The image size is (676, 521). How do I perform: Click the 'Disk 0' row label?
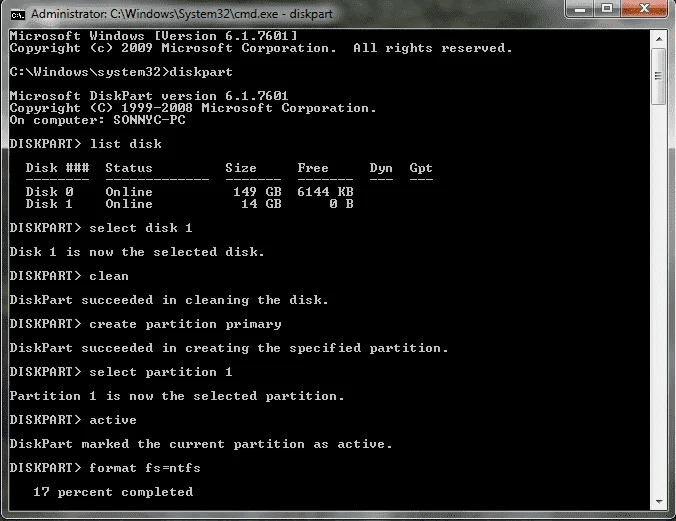click(49, 192)
